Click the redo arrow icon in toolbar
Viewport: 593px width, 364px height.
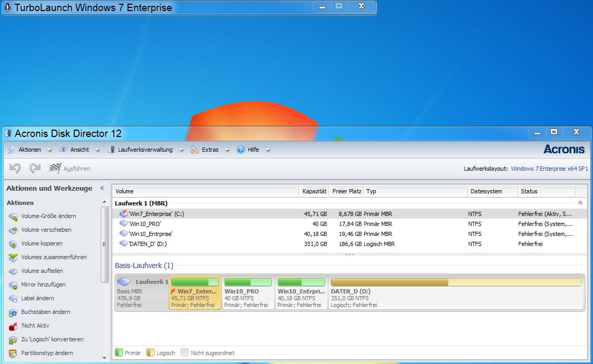pos(35,168)
